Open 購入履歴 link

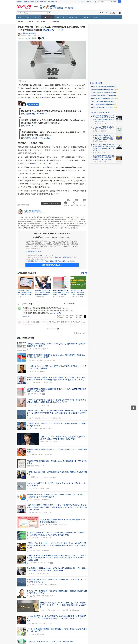click(112, 13)
